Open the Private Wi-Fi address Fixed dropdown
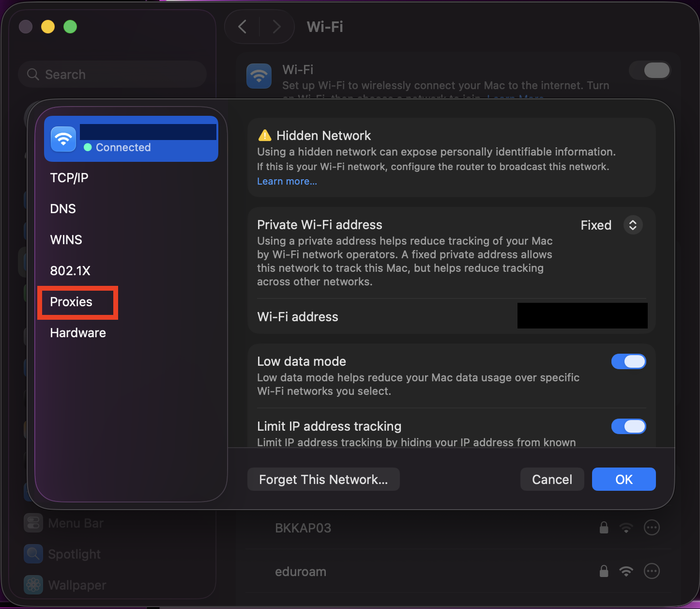 [x=632, y=225]
